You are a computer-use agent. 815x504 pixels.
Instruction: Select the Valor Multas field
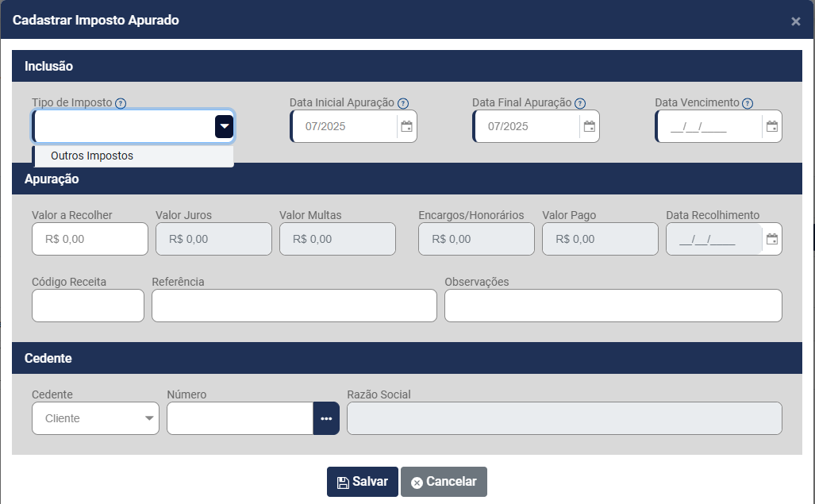click(337, 239)
